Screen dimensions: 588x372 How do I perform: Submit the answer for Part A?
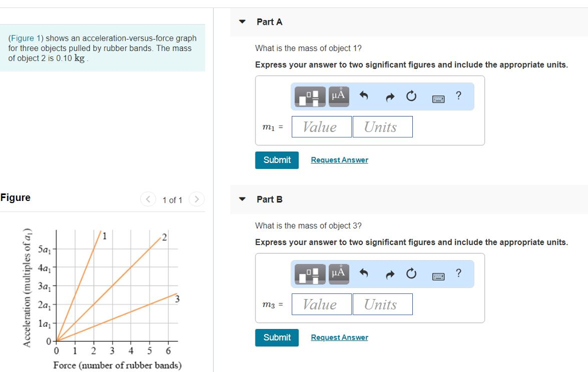pyautogui.click(x=277, y=160)
